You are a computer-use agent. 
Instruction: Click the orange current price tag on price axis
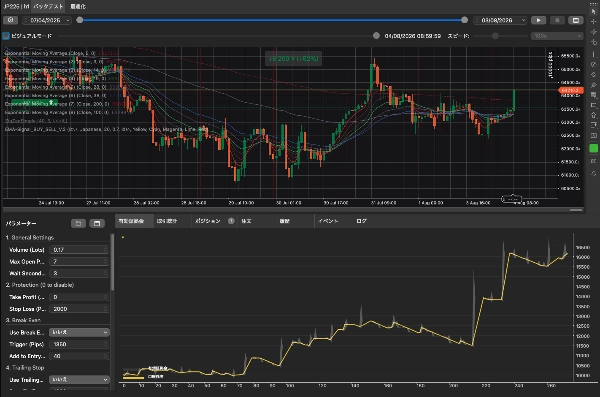click(571, 90)
